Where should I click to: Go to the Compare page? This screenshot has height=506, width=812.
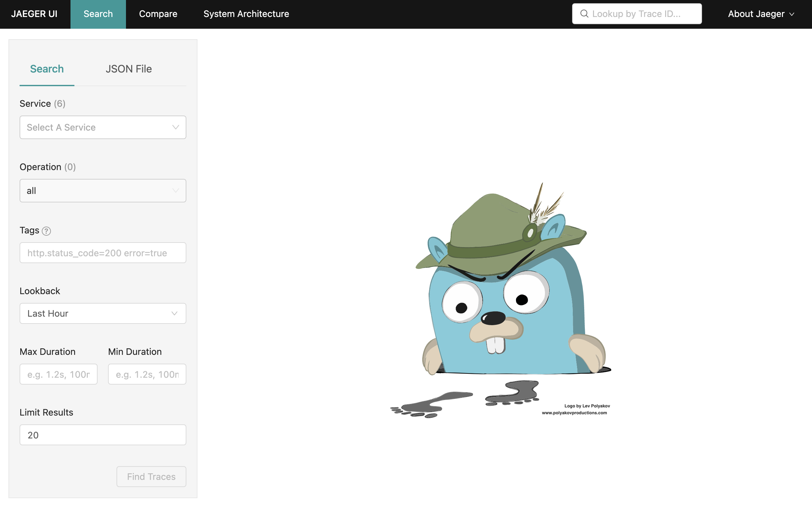click(158, 14)
